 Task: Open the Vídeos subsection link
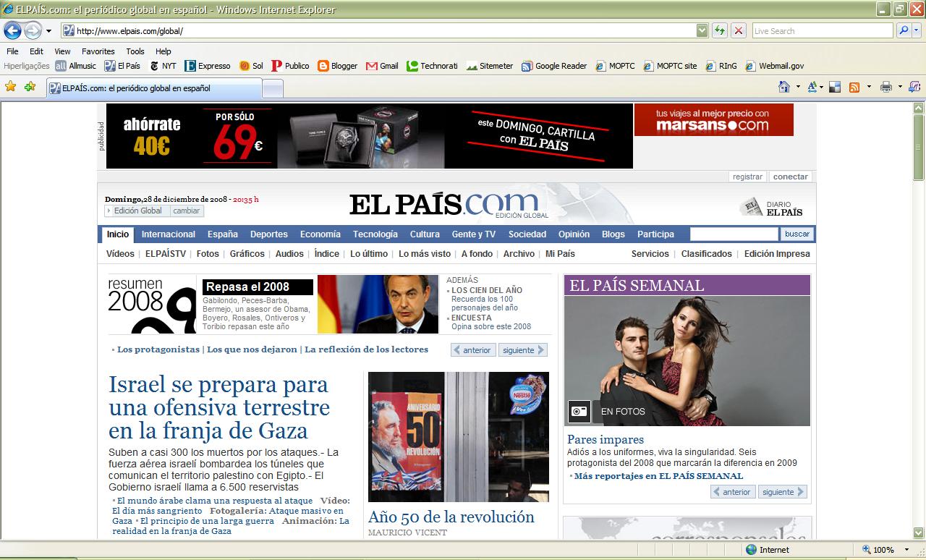(120, 254)
